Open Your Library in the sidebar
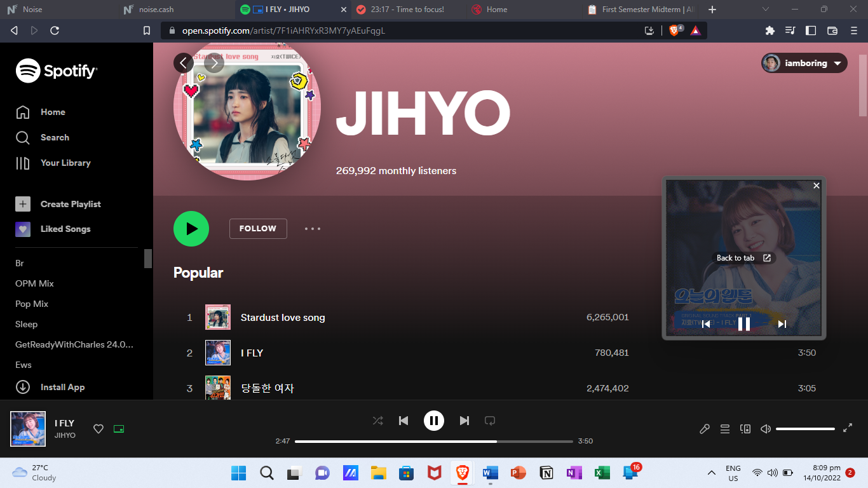868x488 pixels. click(x=53, y=163)
